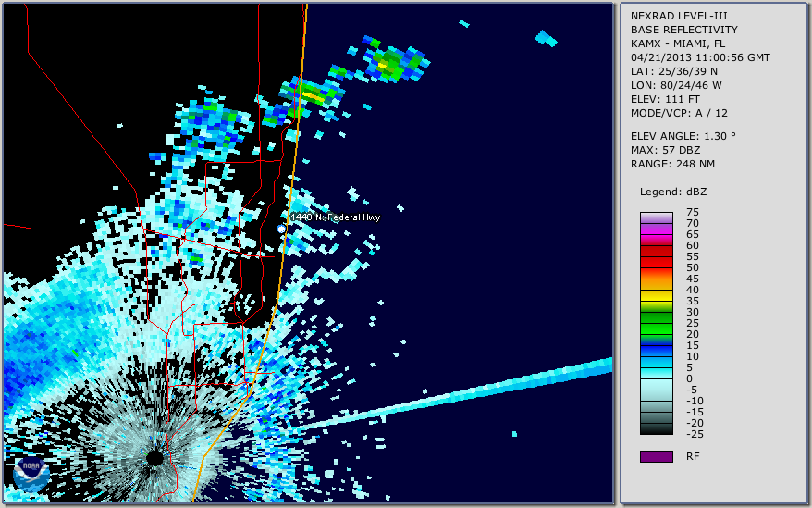Click the 75 value on the legend
The image size is (812, 508).
click(x=693, y=212)
